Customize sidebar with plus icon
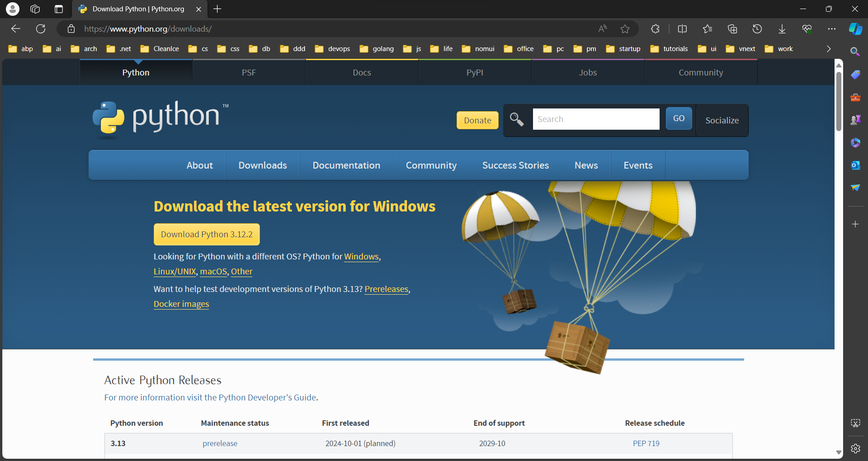The width and height of the screenshot is (868, 461). [x=855, y=224]
